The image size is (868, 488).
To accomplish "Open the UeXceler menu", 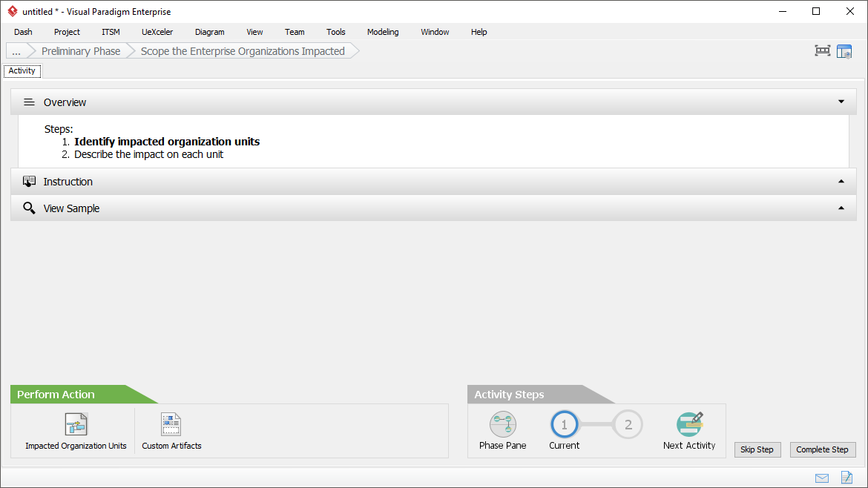I will (157, 32).
